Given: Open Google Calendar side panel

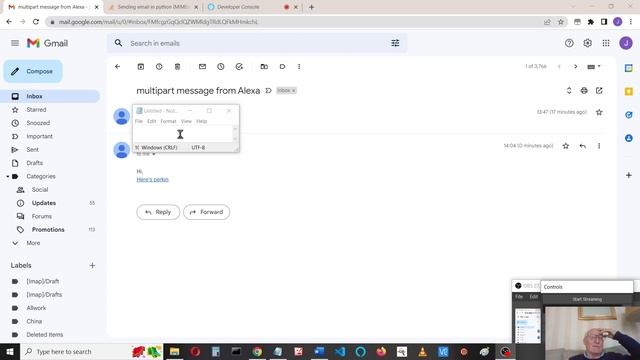Looking at the screenshot, I should coord(629,68).
